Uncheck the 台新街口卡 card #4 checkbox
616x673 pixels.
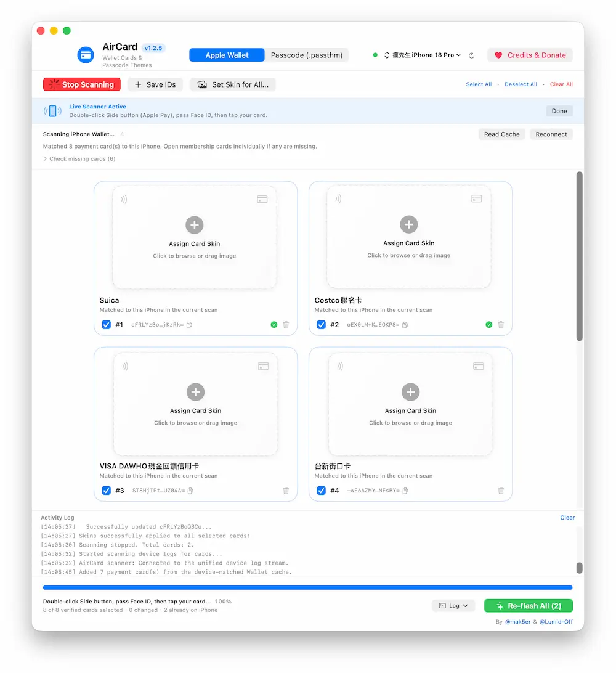pyautogui.click(x=322, y=491)
